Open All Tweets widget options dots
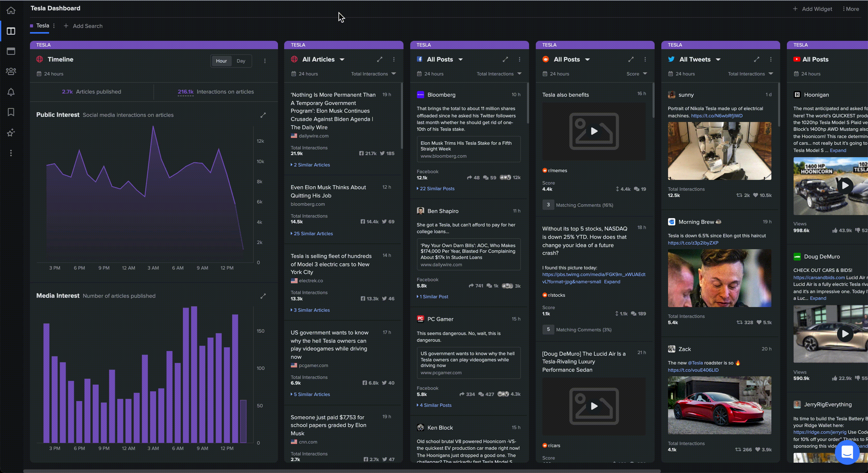This screenshot has height=473, width=868. (x=771, y=59)
